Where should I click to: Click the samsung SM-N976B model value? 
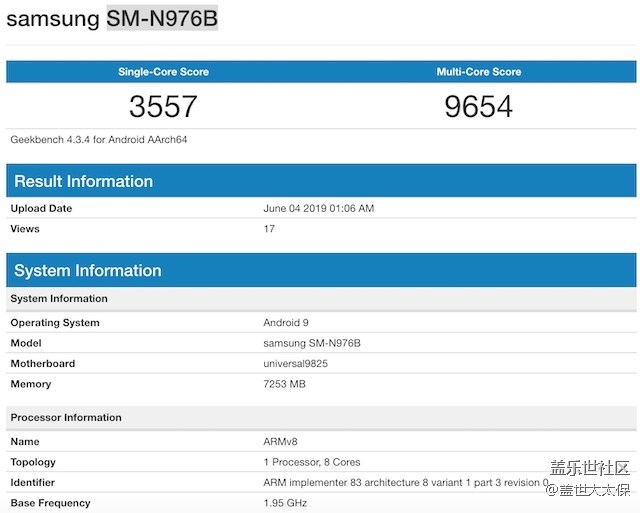(x=312, y=343)
